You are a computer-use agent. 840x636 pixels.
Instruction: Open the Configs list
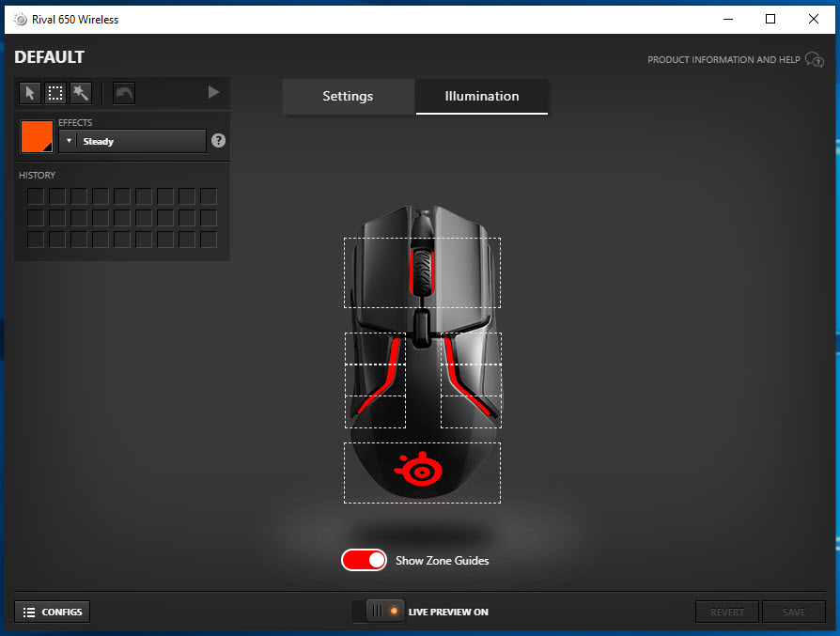[52, 612]
